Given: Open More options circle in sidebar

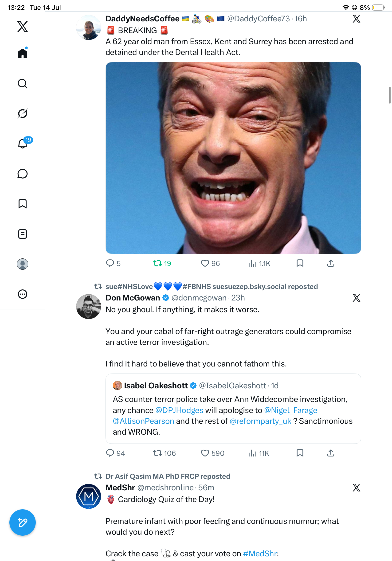Looking at the screenshot, I should point(23,294).
